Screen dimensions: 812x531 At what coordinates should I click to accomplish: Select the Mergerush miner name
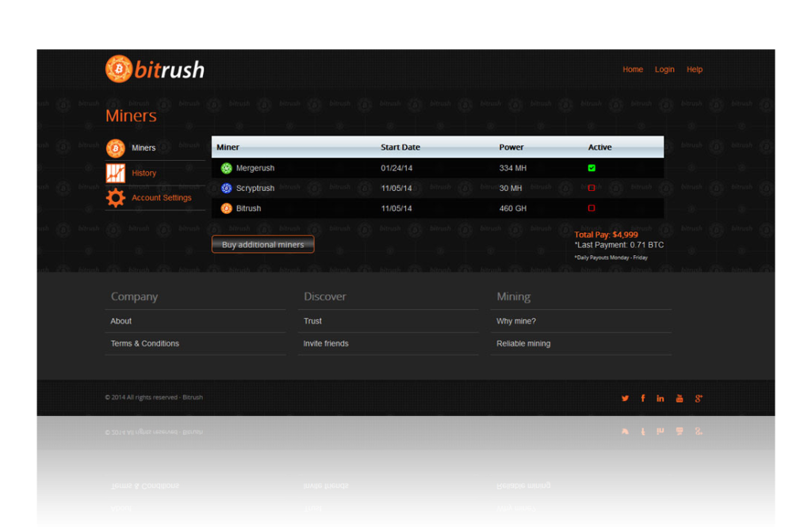[255, 168]
